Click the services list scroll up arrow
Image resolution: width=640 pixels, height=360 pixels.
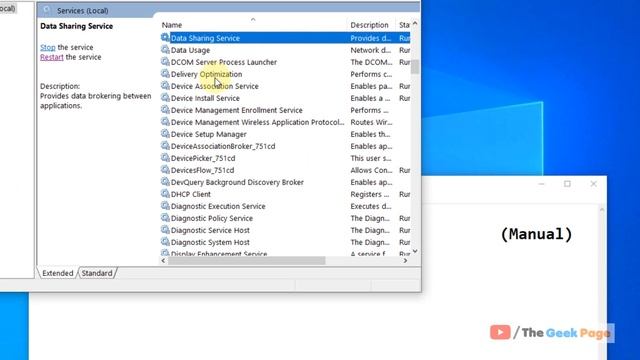point(415,24)
